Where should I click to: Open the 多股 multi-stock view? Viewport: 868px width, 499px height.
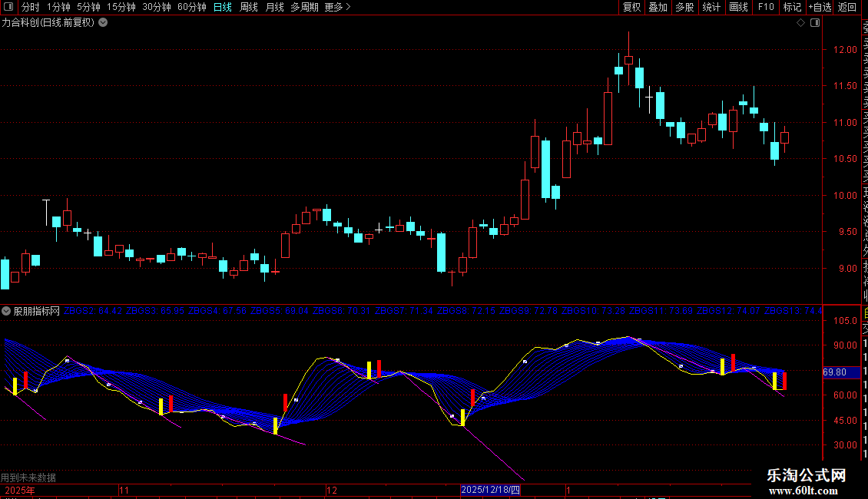click(x=684, y=7)
